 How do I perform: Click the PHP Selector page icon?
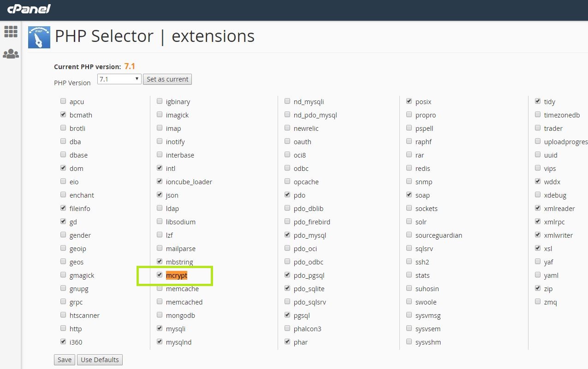39,37
